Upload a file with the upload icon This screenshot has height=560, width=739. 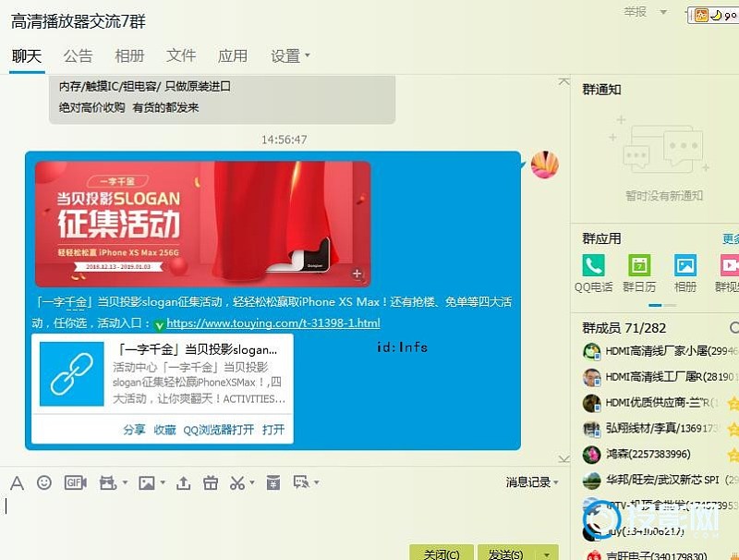point(183,482)
